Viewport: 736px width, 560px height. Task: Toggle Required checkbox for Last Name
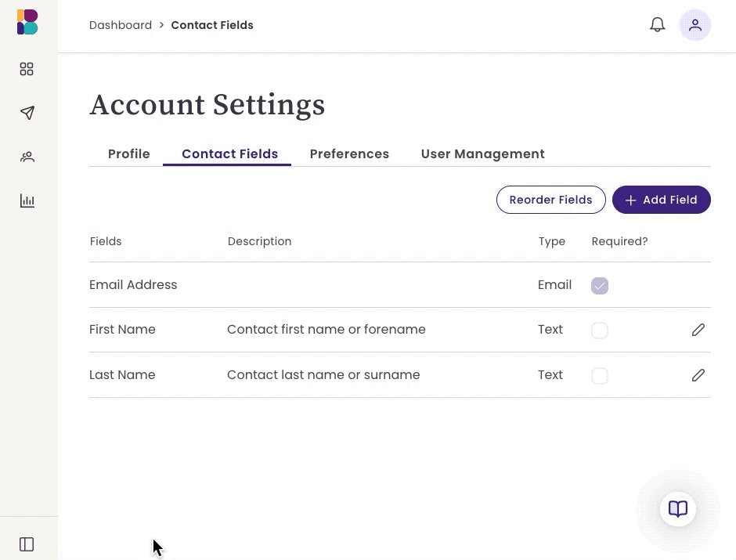(x=600, y=375)
